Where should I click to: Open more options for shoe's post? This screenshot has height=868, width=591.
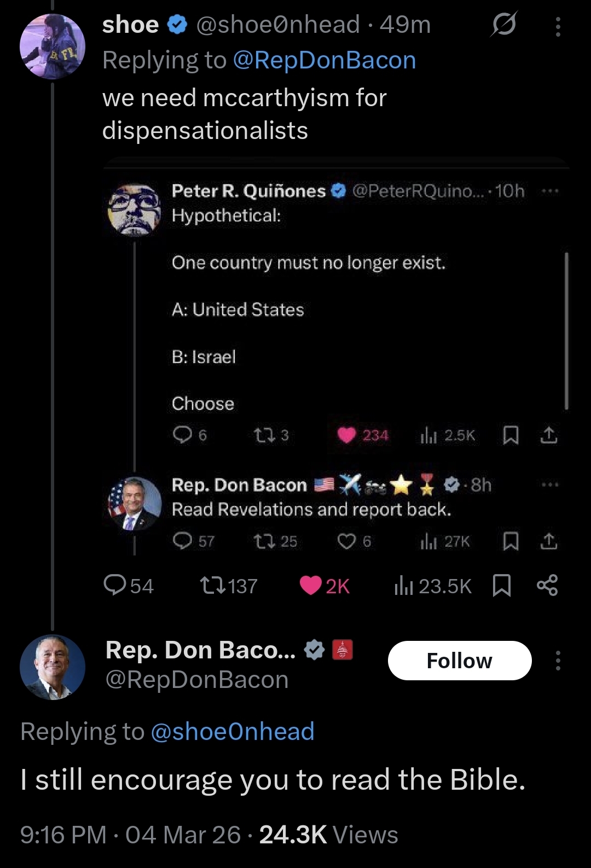tap(558, 26)
